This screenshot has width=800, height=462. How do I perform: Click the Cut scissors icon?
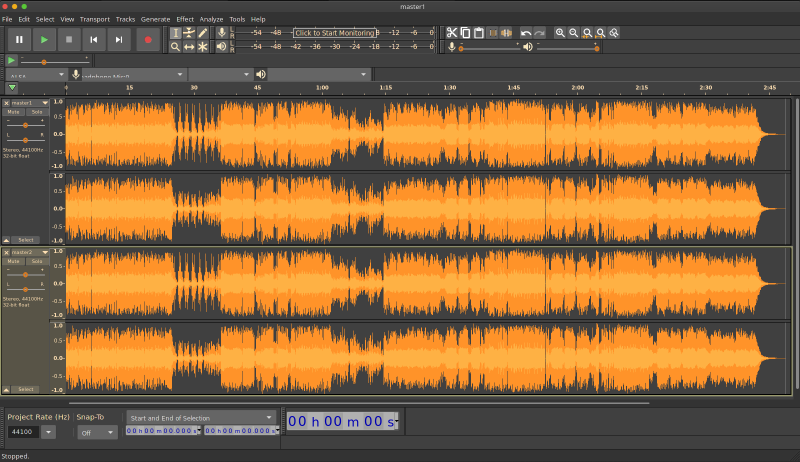(x=452, y=32)
